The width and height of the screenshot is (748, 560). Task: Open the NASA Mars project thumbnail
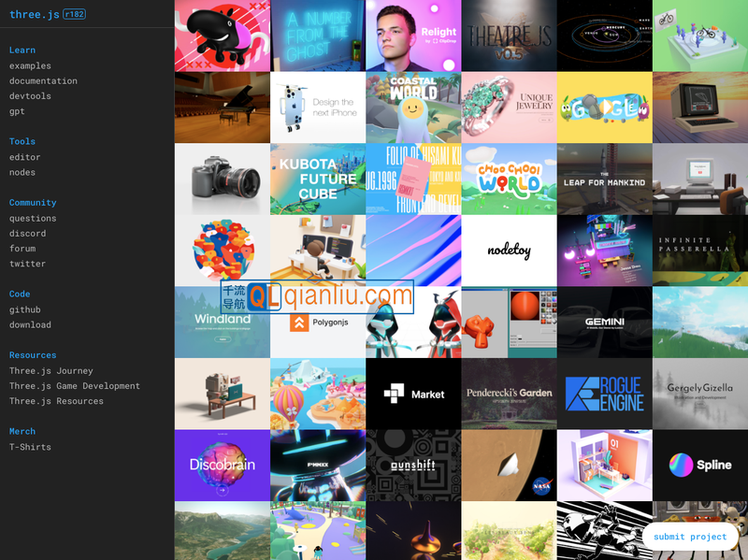(x=509, y=465)
